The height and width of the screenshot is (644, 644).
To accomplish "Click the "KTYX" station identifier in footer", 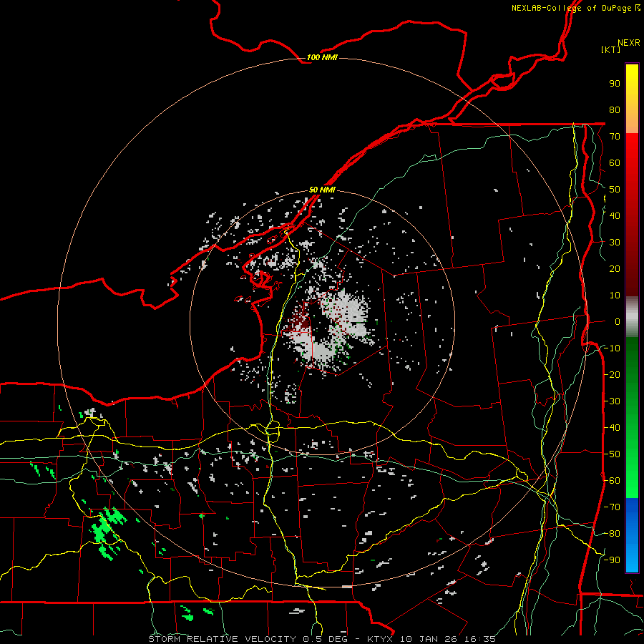I will tap(380, 639).
